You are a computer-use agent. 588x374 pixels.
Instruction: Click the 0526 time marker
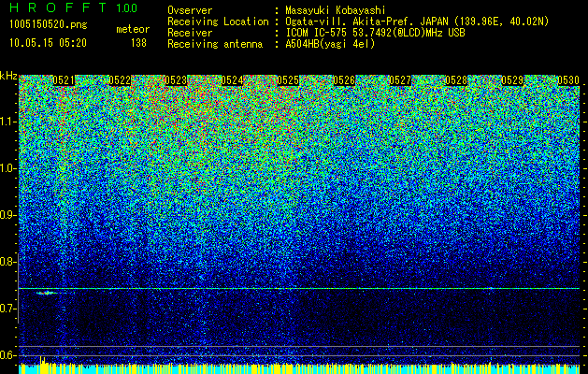pos(344,80)
